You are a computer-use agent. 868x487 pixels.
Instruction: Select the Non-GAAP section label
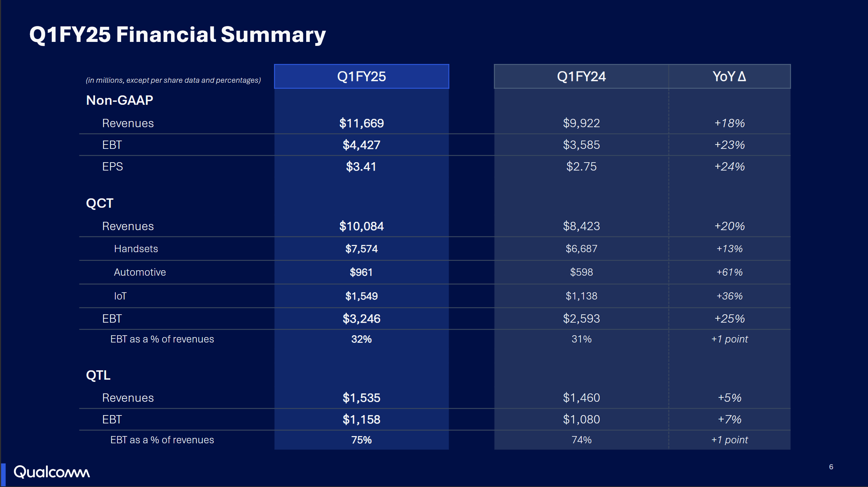120,100
